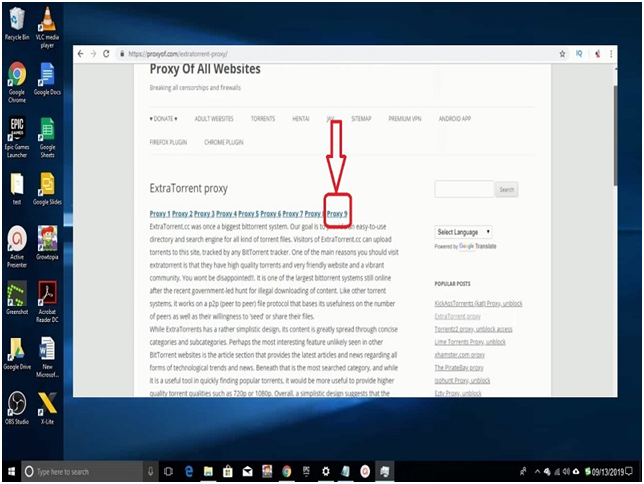This screenshot has height=484, width=644.
Task: Launch VLC media player shortcut
Action: point(47,27)
